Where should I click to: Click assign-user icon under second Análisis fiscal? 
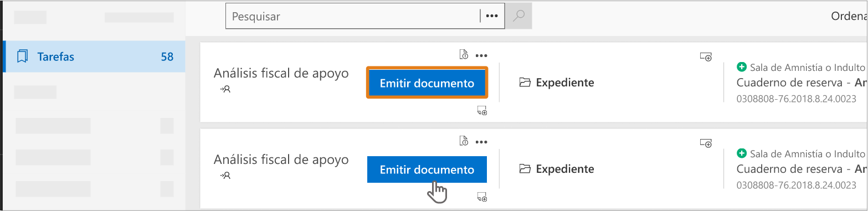225,176
